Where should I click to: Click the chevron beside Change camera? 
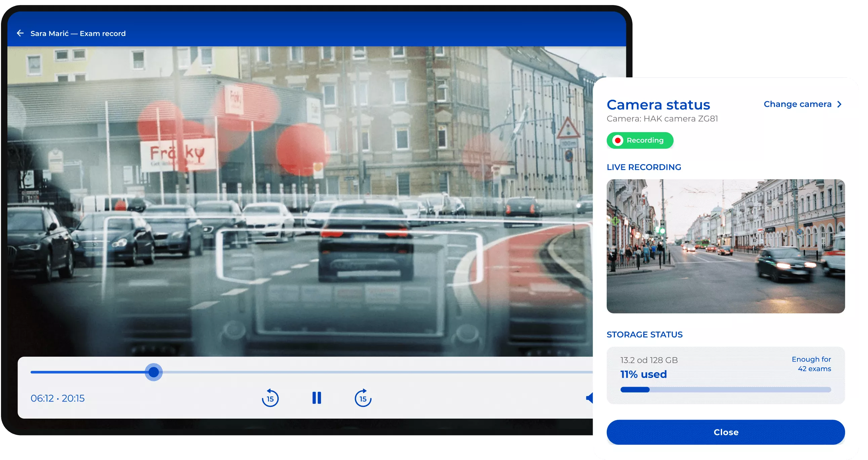[x=839, y=105]
